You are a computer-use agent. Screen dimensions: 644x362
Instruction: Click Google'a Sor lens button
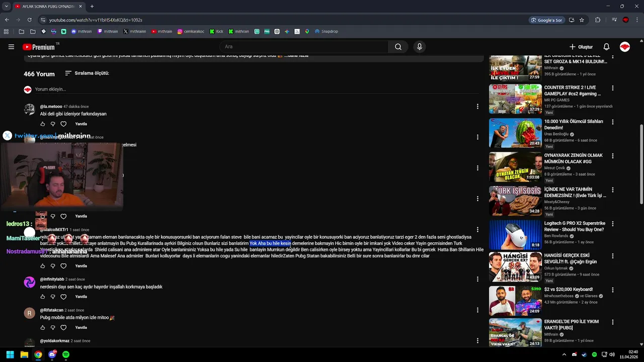[x=546, y=20]
